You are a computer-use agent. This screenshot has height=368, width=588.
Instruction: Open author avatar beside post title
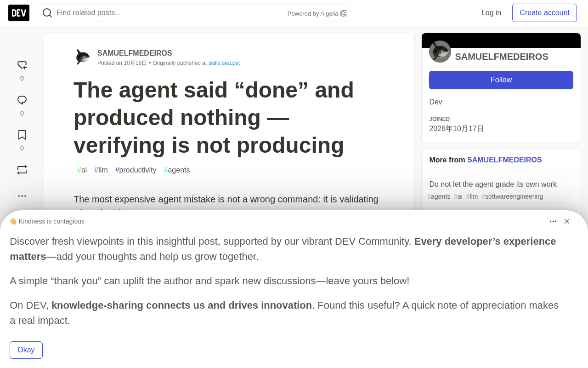(x=83, y=57)
